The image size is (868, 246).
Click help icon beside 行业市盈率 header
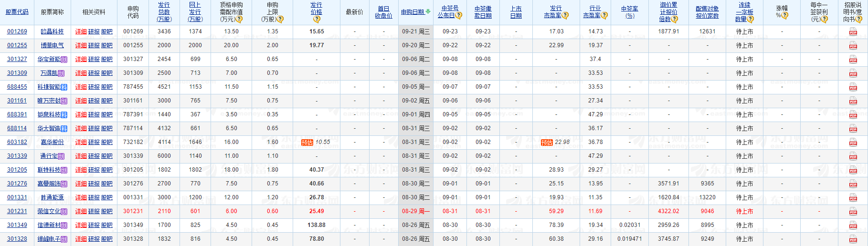(x=604, y=16)
